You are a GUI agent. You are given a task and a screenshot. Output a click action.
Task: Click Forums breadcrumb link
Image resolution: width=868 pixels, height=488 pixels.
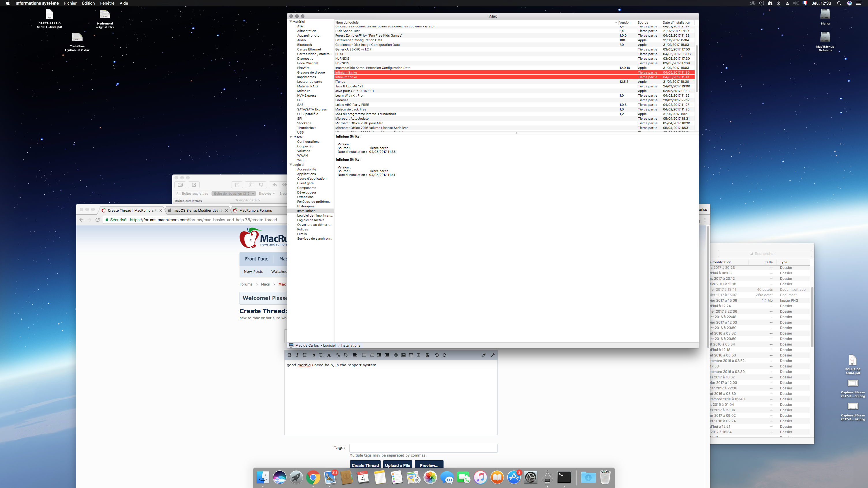pyautogui.click(x=246, y=284)
